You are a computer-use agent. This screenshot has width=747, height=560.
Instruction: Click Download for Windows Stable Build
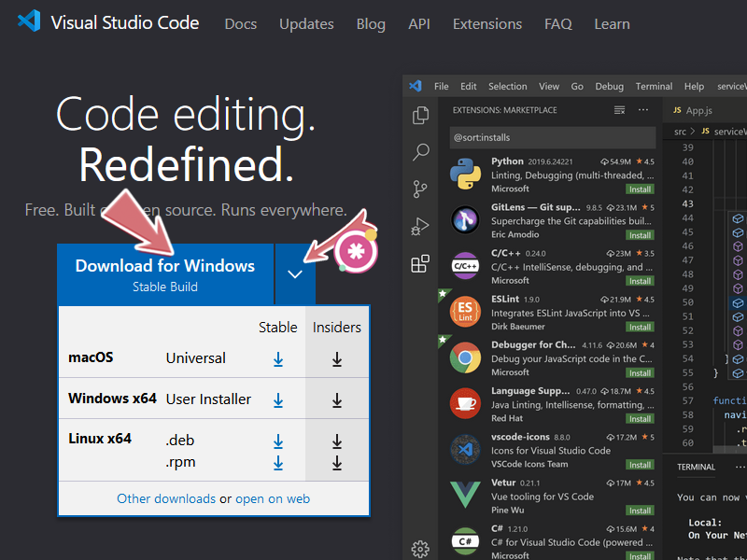click(165, 274)
